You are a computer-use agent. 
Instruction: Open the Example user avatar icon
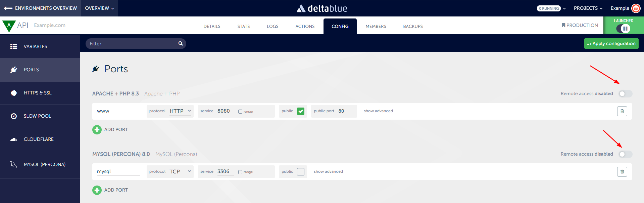636,8
